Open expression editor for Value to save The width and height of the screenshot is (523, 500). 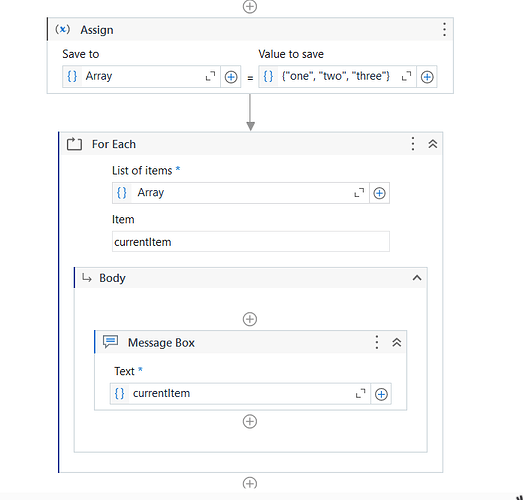406,77
